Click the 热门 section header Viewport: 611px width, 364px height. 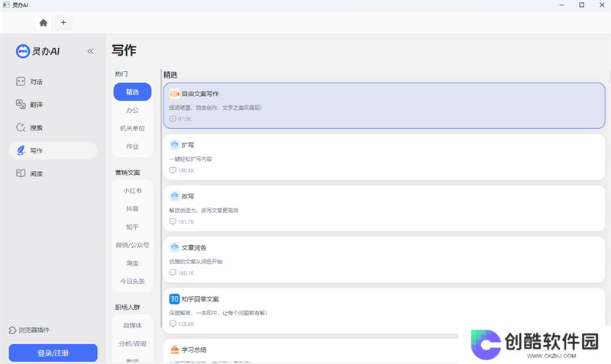(x=121, y=73)
